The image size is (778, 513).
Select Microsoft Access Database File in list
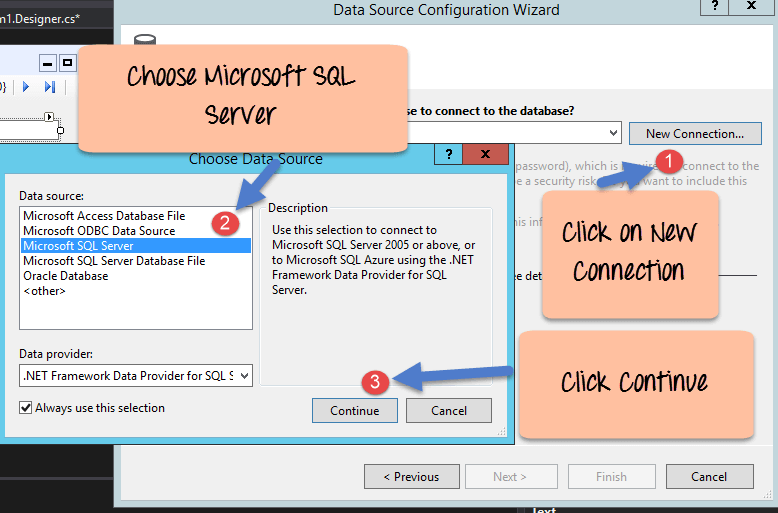104,216
